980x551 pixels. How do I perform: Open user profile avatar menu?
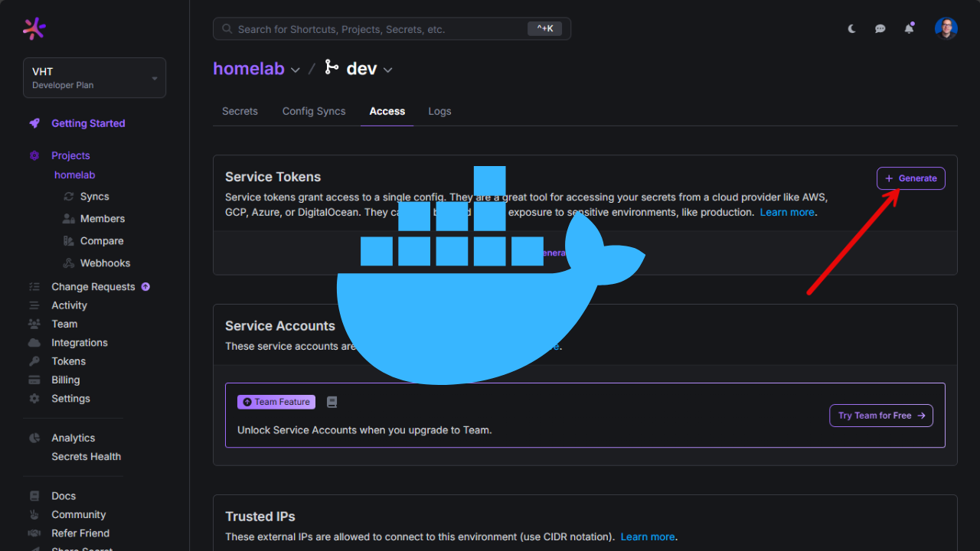click(946, 28)
